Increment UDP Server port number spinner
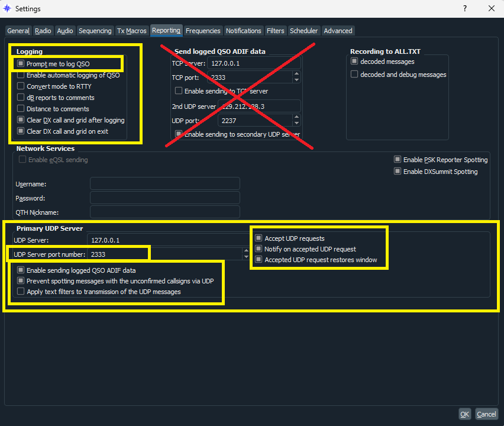This screenshot has height=426, width=504. [246, 251]
